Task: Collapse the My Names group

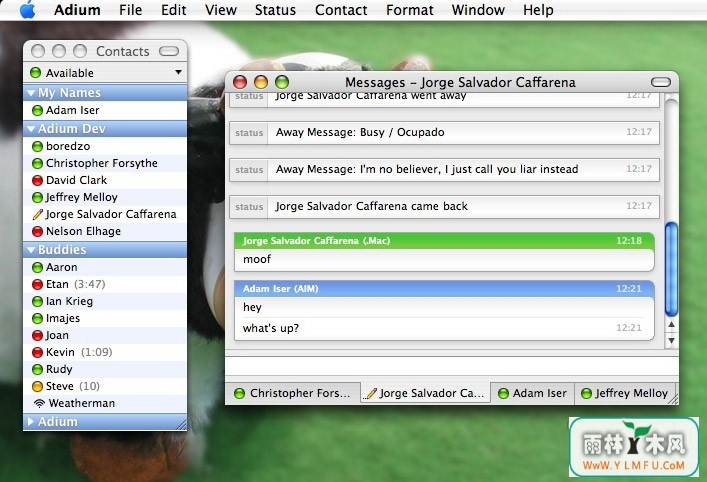Action: click(x=31, y=93)
